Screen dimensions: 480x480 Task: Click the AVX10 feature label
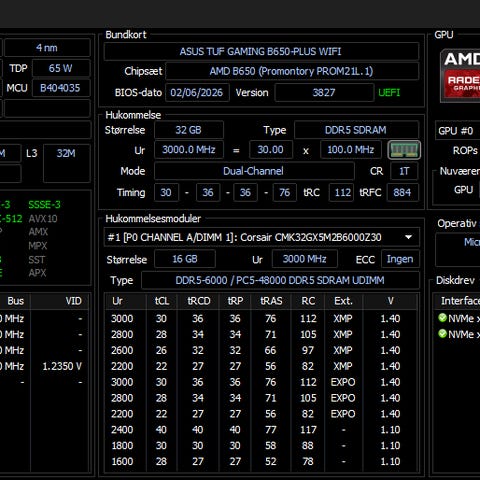43,219
